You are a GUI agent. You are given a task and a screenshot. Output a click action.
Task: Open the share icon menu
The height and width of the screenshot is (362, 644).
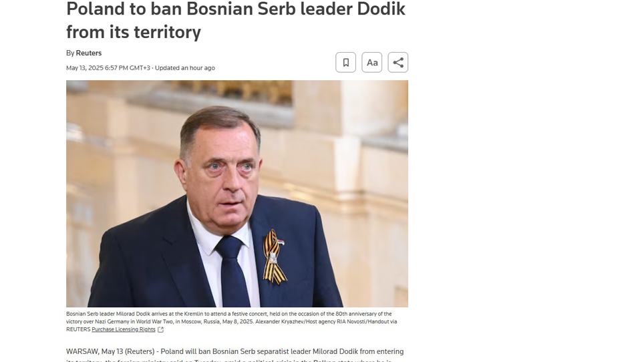[x=398, y=62]
